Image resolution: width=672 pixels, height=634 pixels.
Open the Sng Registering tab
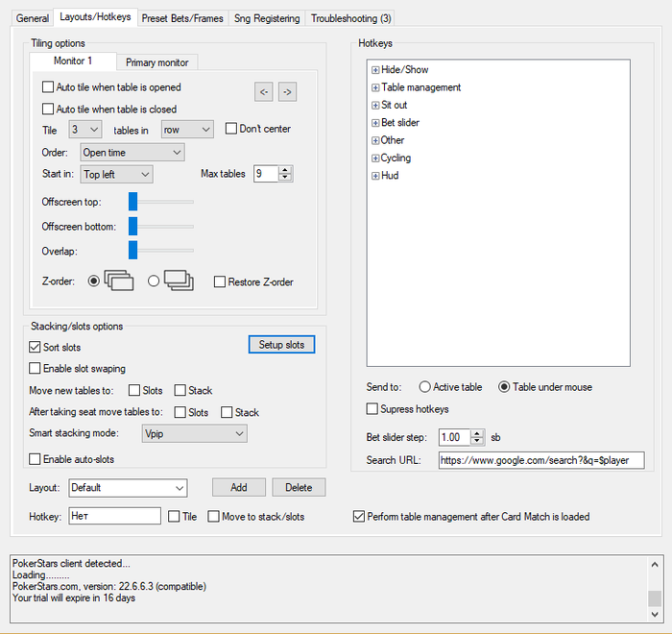coord(267,18)
